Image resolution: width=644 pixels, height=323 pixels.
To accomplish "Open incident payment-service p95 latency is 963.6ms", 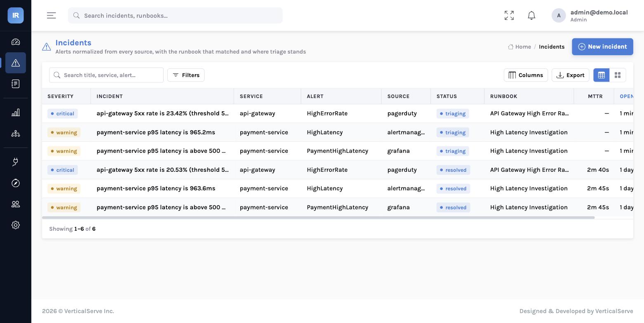I will (156, 188).
